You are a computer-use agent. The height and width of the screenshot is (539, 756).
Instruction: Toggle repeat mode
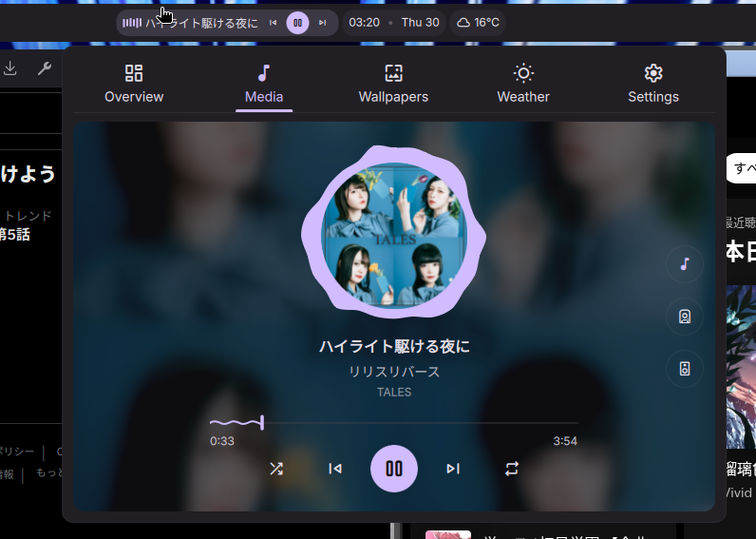(x=512, y=469)
